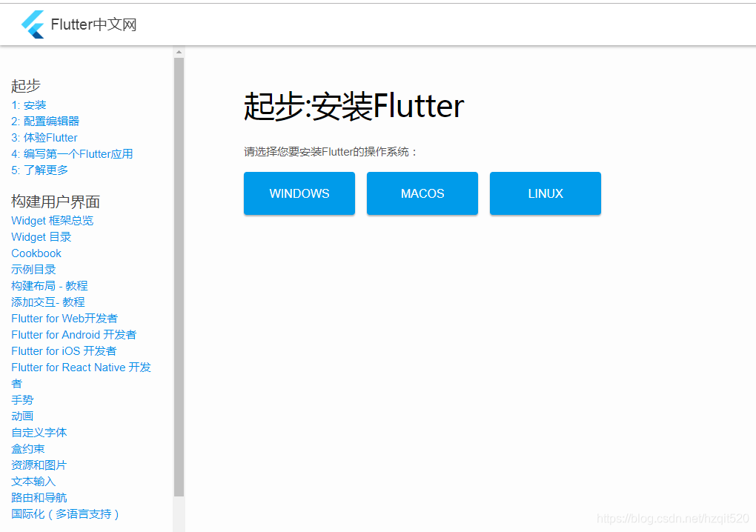Open 文本输入 link
Viewport: 756px width, 532px height.
(34, 482)
